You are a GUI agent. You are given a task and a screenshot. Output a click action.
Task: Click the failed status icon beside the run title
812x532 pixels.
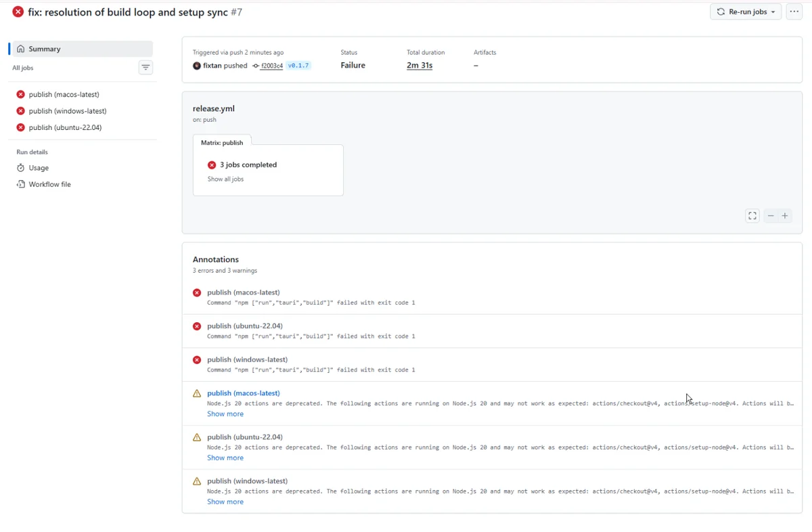coord(18,12)
